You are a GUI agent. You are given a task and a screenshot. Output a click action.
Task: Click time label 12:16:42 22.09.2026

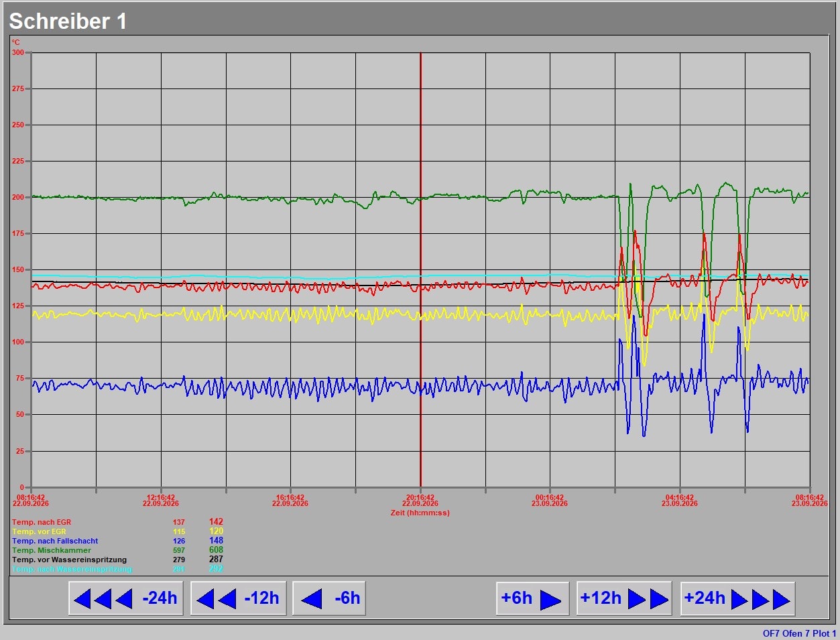tap(161, 501)
